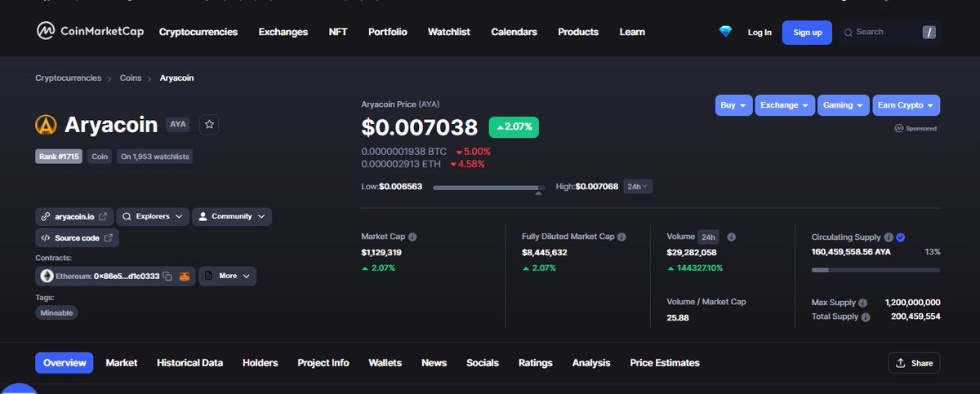Open the Source code link
980x394 pixels.
coord(77,238)
